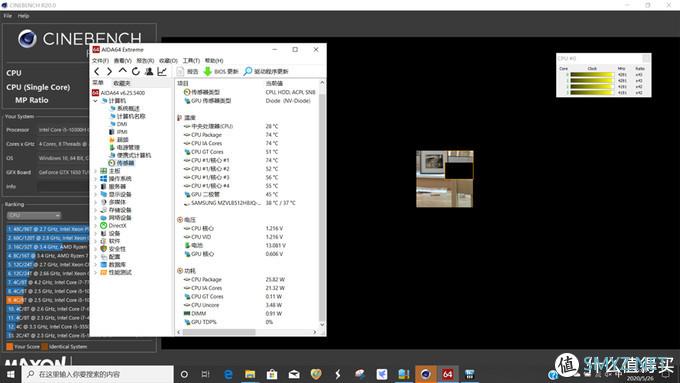
Task: Click the forward arrow in AIDA64 toolbar
Action: tap(110, 72)
